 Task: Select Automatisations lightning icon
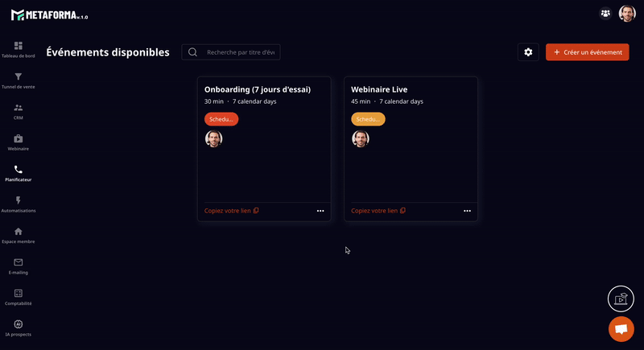(18, 201)
